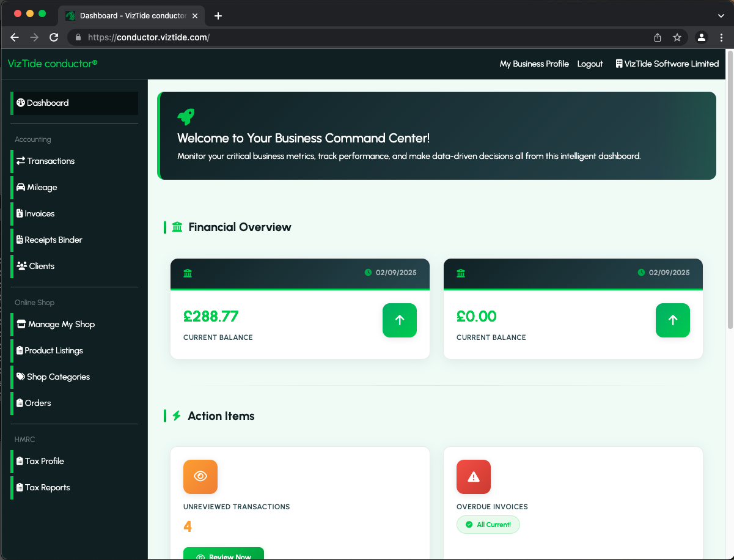Click green arrow button on £0.00 card
734x560 pixels.
pos(673,320)
